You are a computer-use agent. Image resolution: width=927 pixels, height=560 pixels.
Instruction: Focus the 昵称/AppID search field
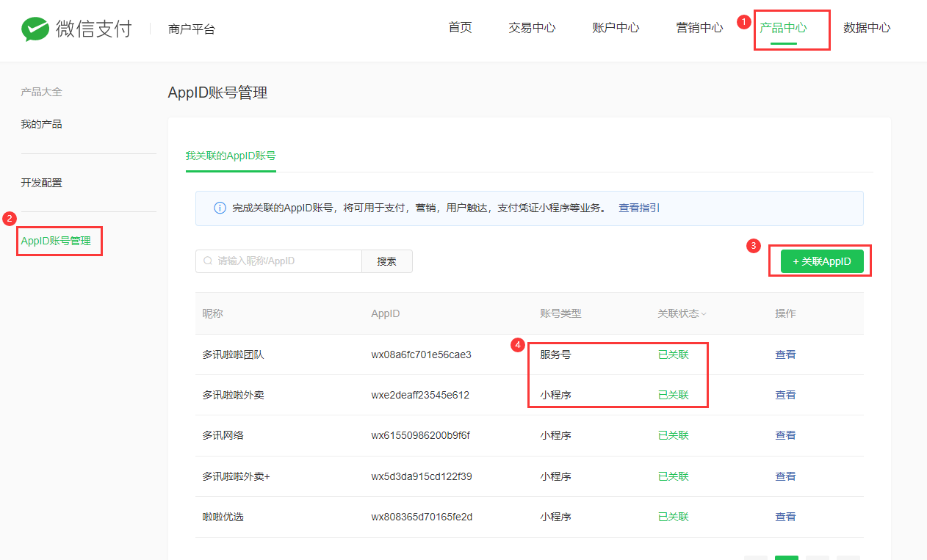click(x=278, y=261)
